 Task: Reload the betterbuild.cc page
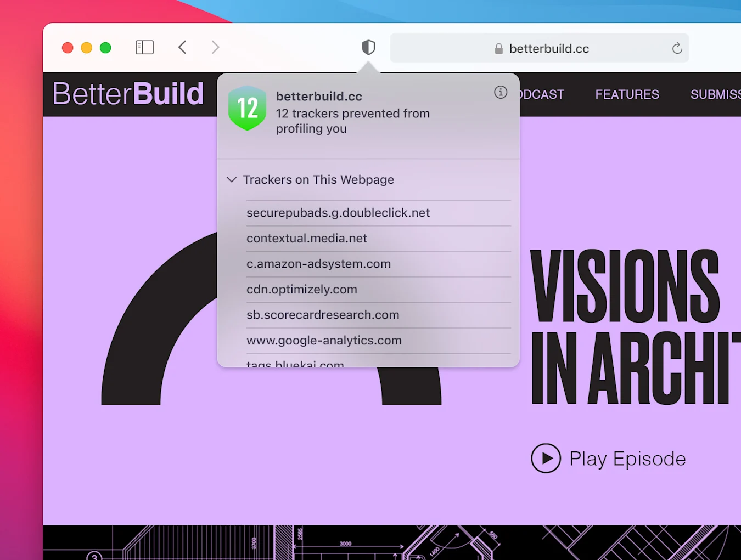677,48
